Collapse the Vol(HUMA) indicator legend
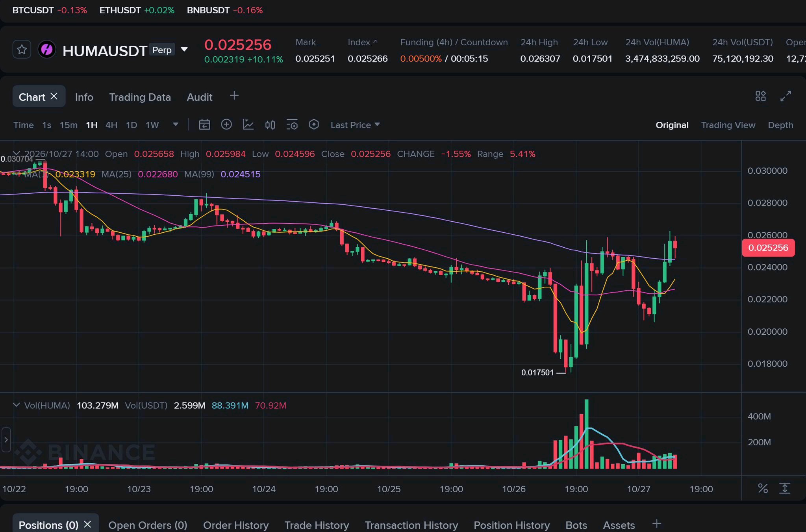The width and height of the screenshot is (806, 532). point(16,405)
